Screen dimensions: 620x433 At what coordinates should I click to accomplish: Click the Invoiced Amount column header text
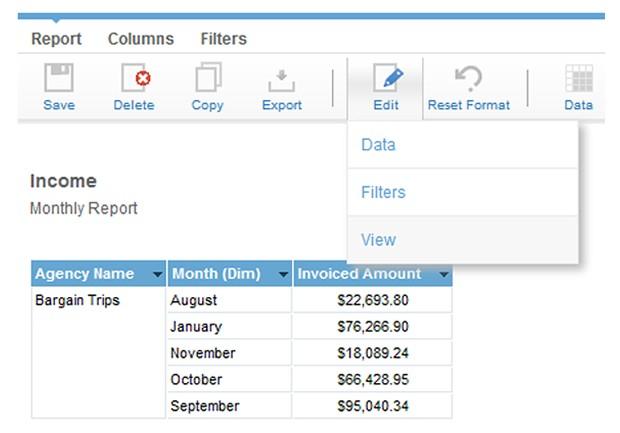359,274
